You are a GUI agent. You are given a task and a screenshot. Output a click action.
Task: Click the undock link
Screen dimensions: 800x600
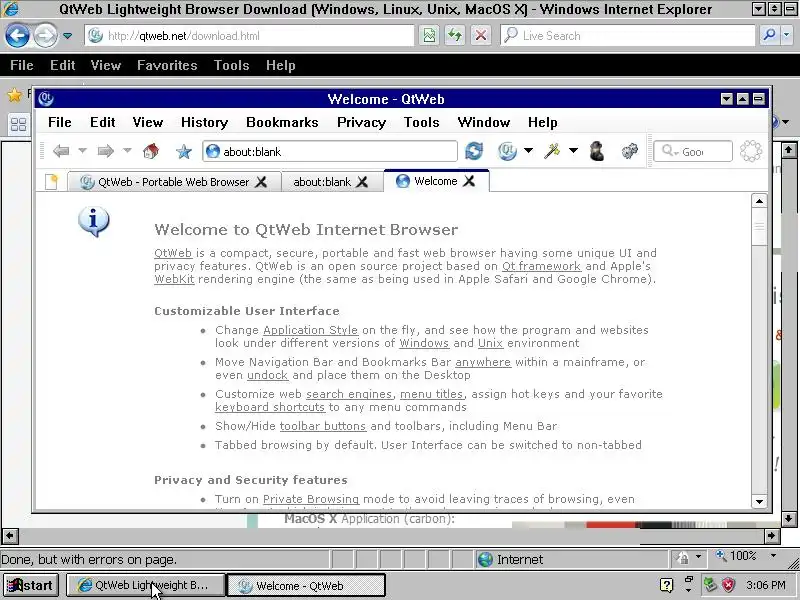pyautogui.click(x=267, y=375)
